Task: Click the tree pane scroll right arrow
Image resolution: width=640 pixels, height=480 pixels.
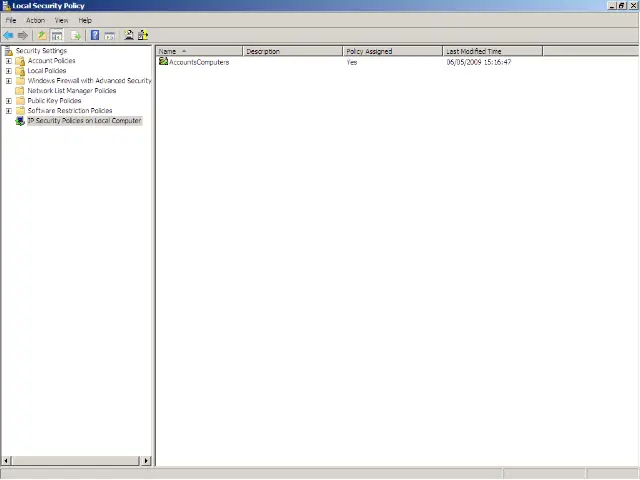Action: pyautogui.click(x=146, y=461)
